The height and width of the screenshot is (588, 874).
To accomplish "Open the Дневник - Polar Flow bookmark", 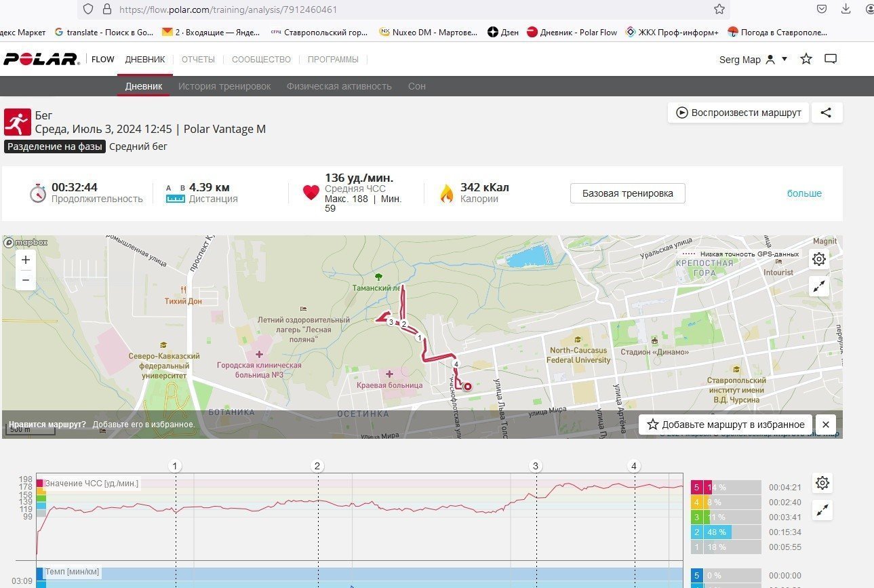I will tap(572, 32).
